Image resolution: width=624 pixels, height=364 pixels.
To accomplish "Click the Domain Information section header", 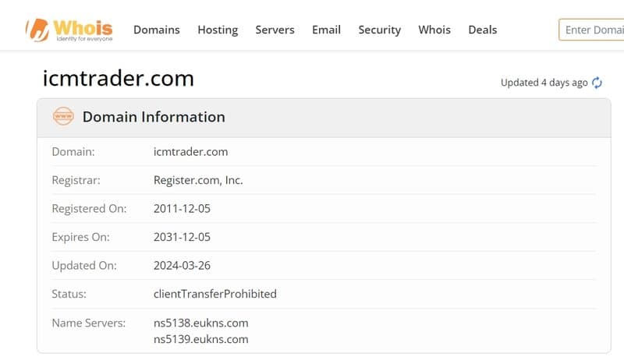I will pyautogui.click(x=154, y=117).
